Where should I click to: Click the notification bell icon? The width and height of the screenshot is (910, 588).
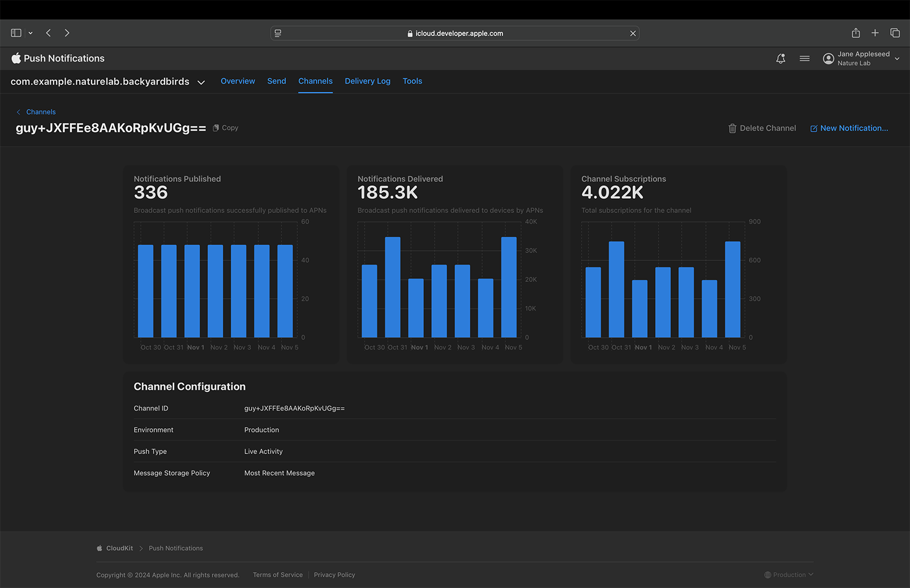tap(781, 58)
